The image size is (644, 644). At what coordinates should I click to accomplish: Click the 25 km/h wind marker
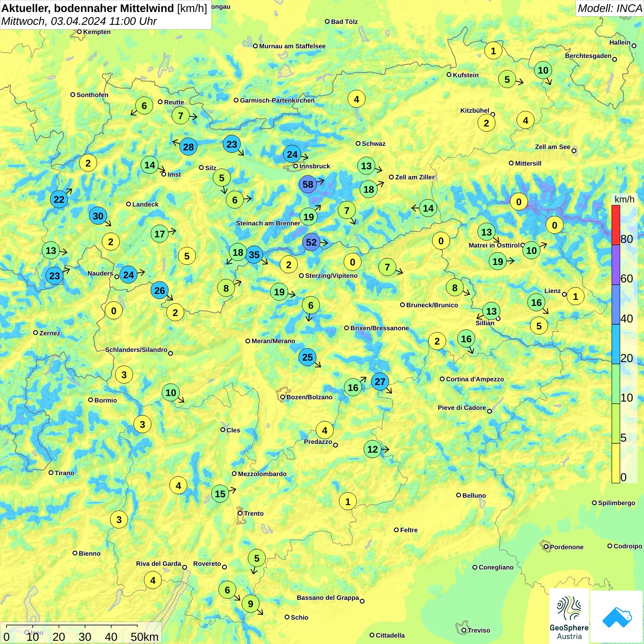(x=307, y=357)
